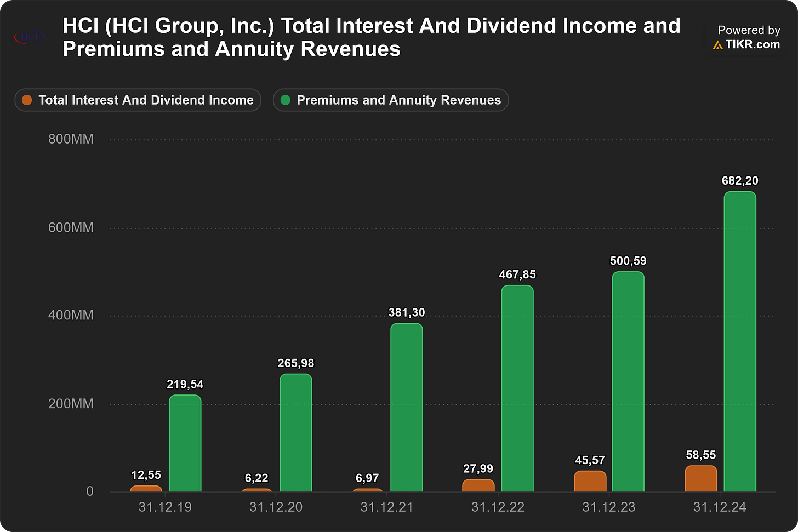Select the green 682,20 bar for 31.12.24
This screenshot has height=532, width=798.
pyautogui.click(x=740, y=341)
